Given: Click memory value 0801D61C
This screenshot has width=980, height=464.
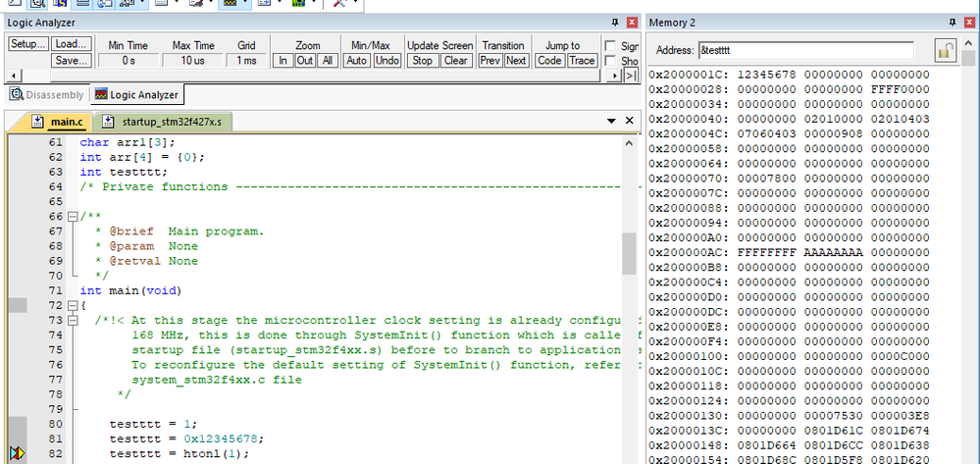Looking at the screenshot, I should (x=833, y=431).
